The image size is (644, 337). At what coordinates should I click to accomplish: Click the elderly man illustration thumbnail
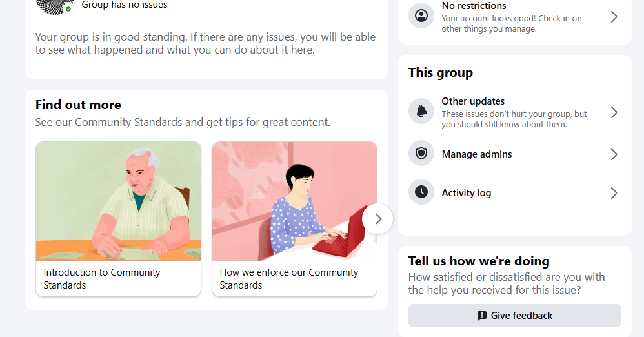[118, 201]
